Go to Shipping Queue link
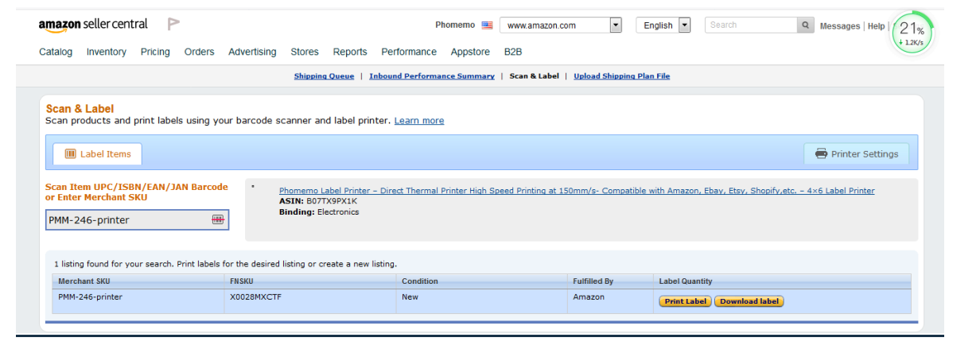Image resolution: width=980 pixels, height=353 pixels. point(324,76)
